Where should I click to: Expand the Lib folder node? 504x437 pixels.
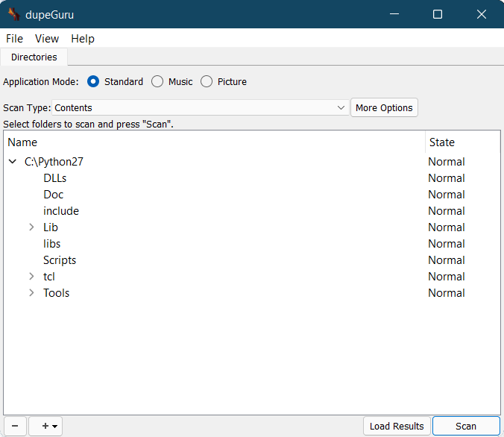(x=31, y=227)
